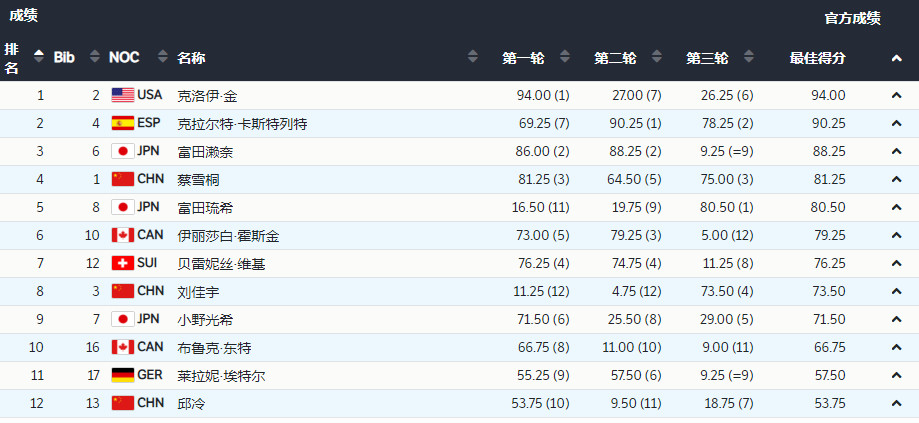Toggle row details for 邱冷

(896, 404)
